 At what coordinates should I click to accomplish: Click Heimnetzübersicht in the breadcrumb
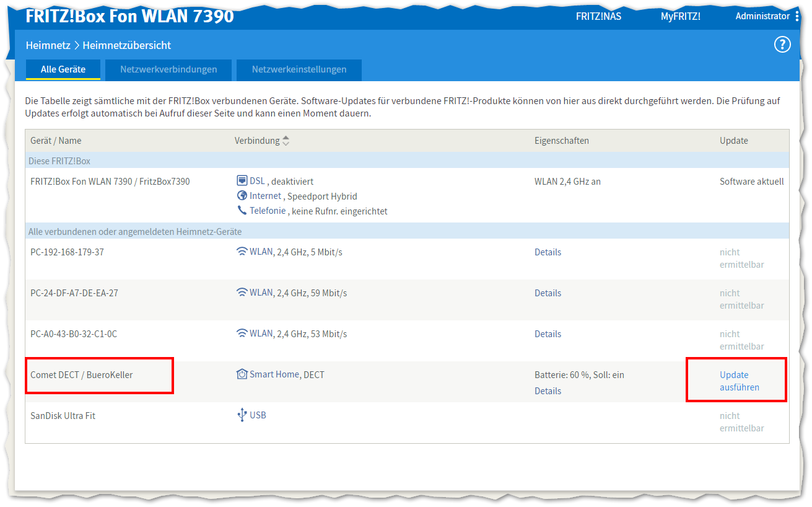[x=127, y=45]
